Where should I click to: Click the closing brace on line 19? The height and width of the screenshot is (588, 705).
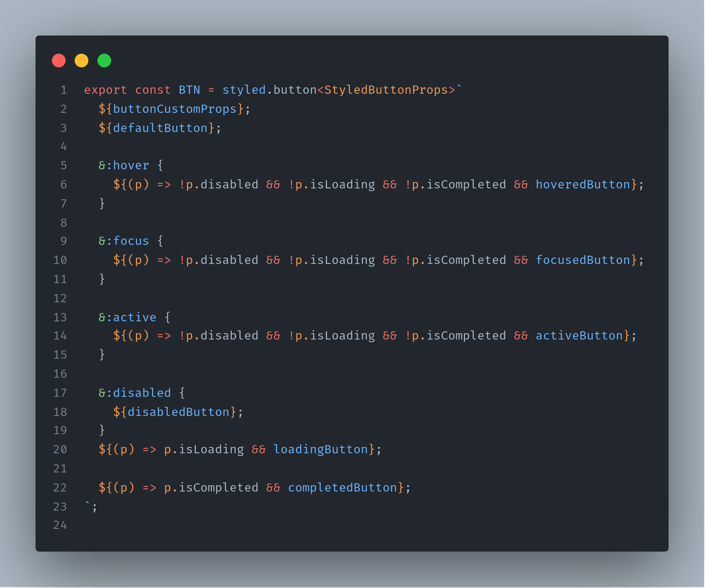(x=102, y=431)
